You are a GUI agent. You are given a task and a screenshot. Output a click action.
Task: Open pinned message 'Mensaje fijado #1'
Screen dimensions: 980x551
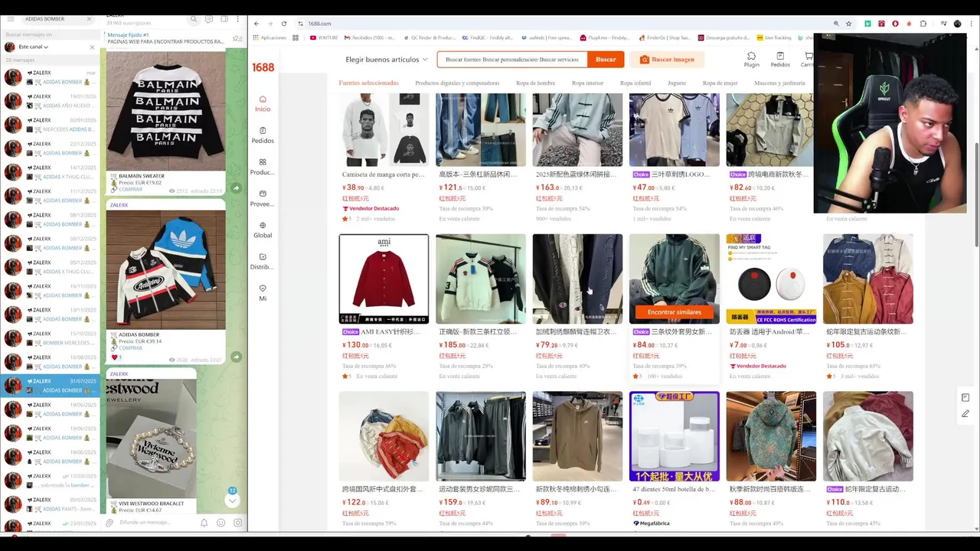[167, 38]
